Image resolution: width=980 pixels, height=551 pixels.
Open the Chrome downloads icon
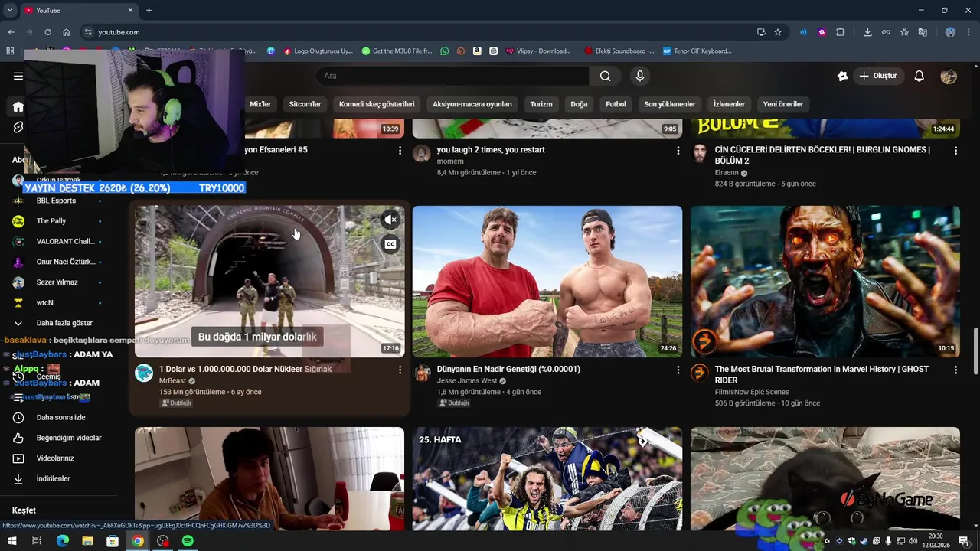pos(867,32)
